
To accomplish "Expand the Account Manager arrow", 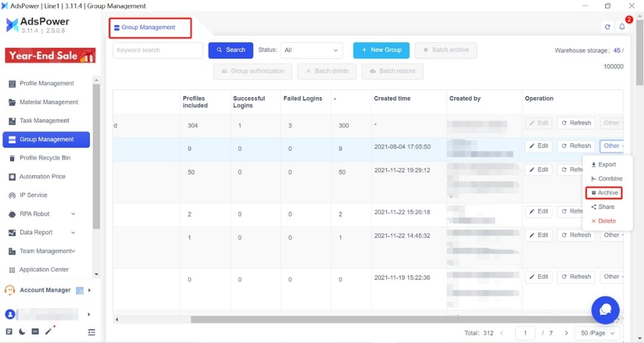I will click(89, 291).
